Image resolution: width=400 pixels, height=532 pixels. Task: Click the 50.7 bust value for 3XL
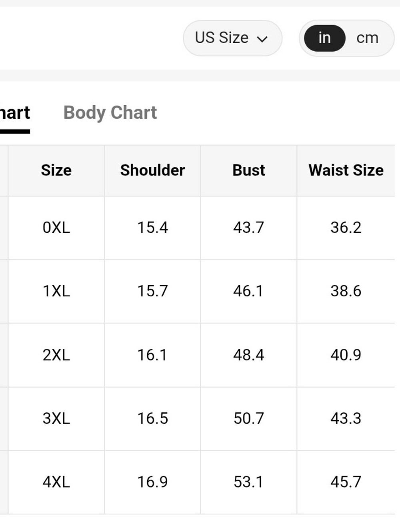coord(248,418)
